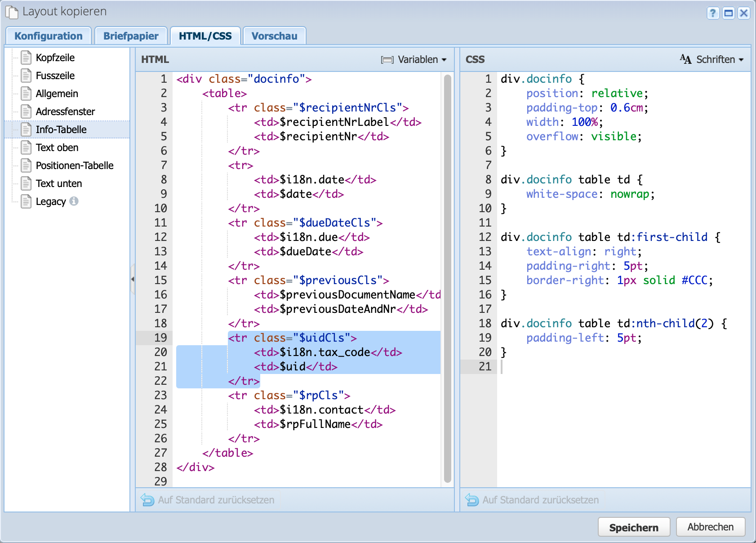Click the HTML editor vertical scrollbar
This screenshot has height=543, width=756.
click(447, 279)
